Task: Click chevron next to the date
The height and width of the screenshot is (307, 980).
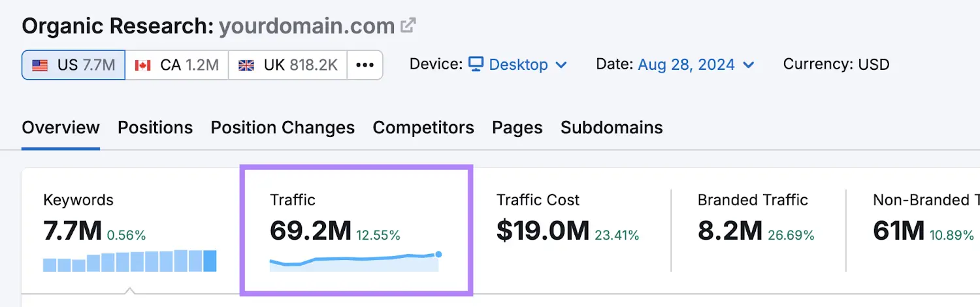Action: pyautogui.click(x=749, y=65)
